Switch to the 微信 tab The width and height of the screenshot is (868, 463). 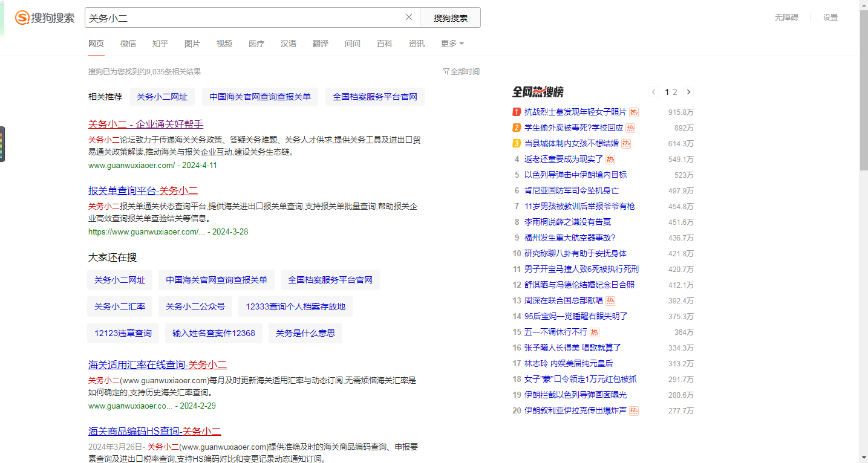(128, 44)
